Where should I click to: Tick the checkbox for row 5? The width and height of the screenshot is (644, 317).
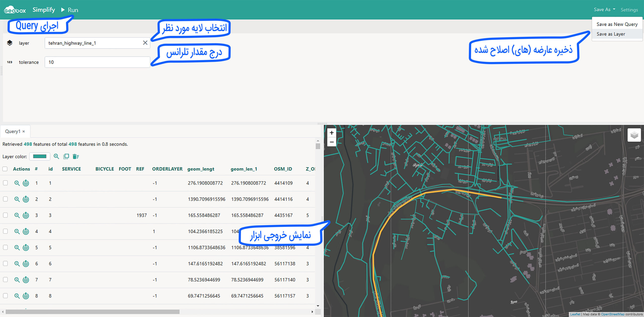coord(5,247)
